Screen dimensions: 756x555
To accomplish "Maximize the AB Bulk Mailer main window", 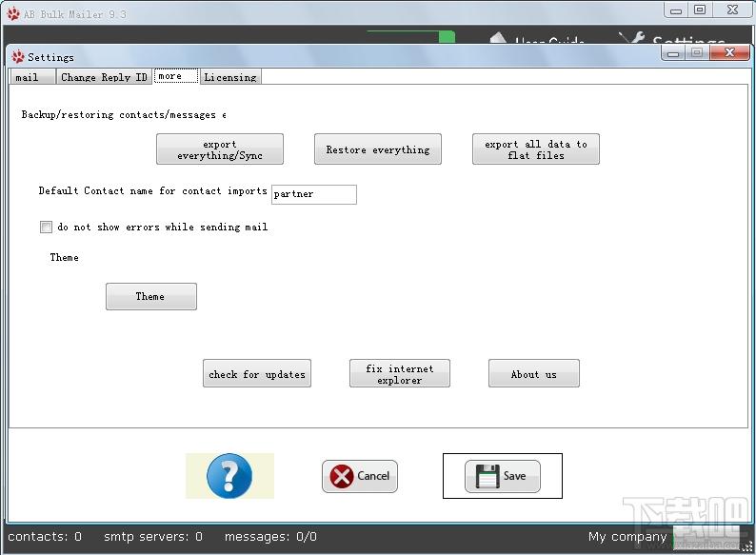I will click(x=700, y=10).
